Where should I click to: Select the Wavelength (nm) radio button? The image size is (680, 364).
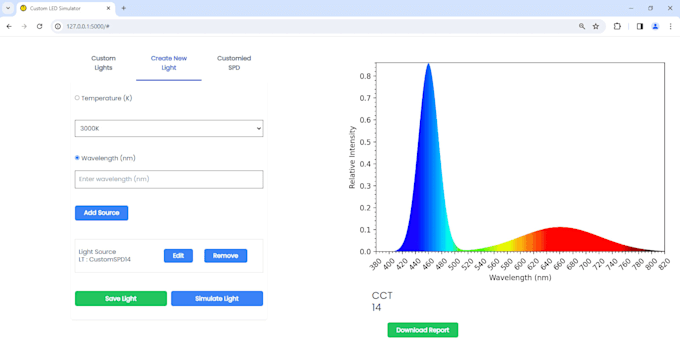click(x=77, y=158)
